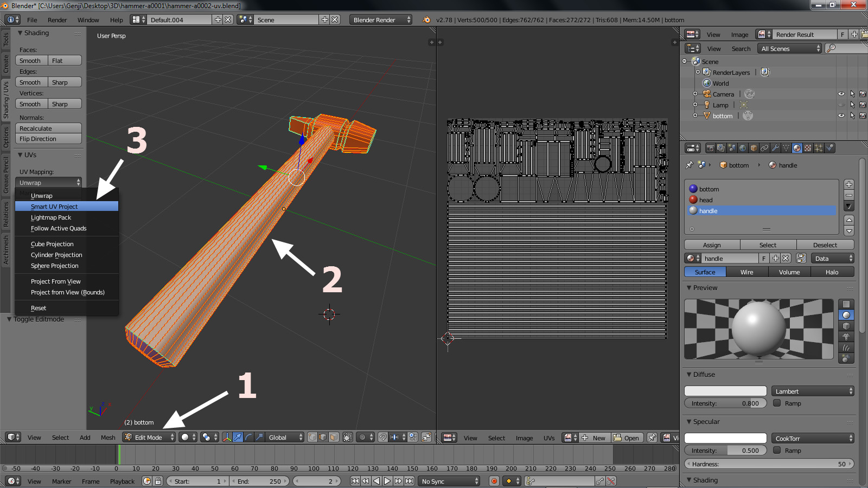Click the render camera icon for Lamp
The image size is (868, 488).
pyautogui.click(x=863, y=105)
